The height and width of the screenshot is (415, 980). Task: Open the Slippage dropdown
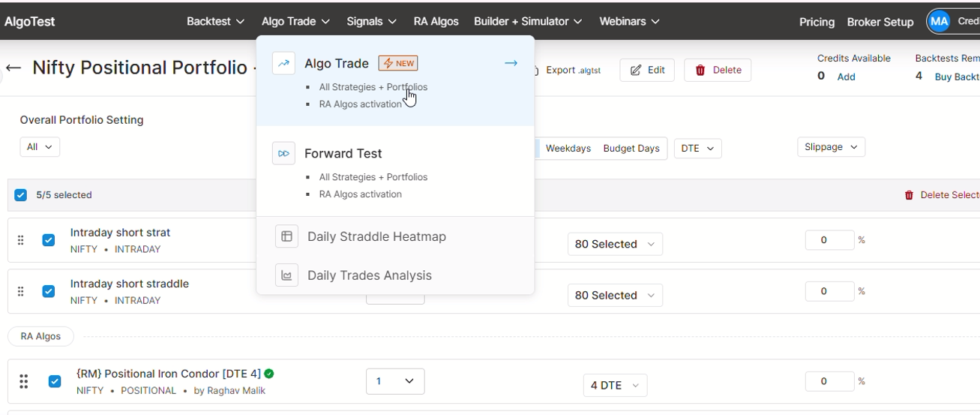[x=831, y=147]
